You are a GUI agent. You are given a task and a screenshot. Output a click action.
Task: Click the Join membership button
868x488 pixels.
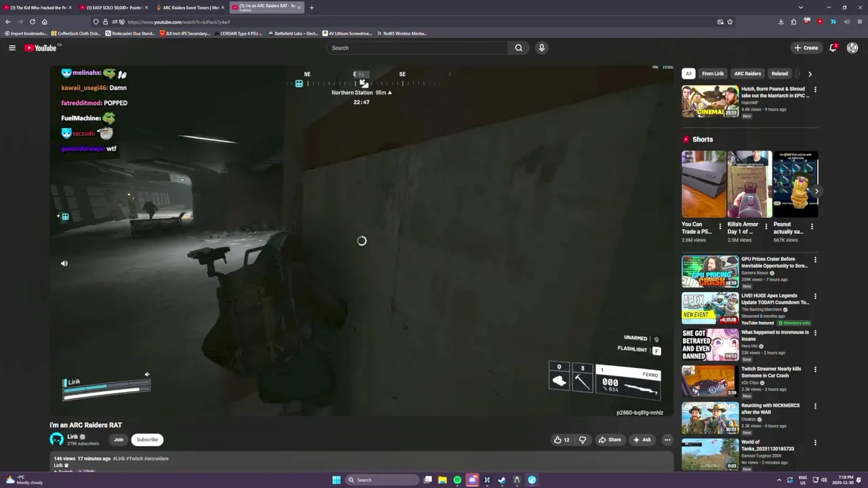(119, 439)
